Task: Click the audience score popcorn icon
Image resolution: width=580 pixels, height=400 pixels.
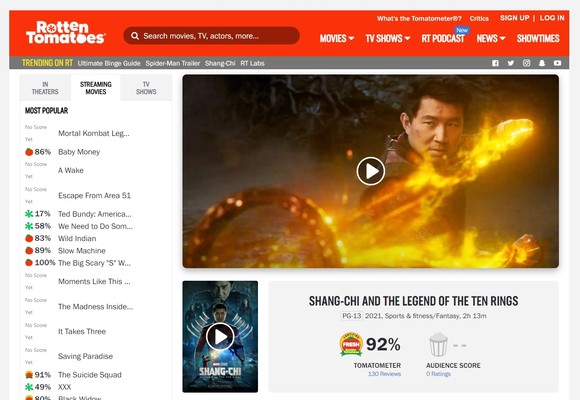Action: (x=438, y=344)
